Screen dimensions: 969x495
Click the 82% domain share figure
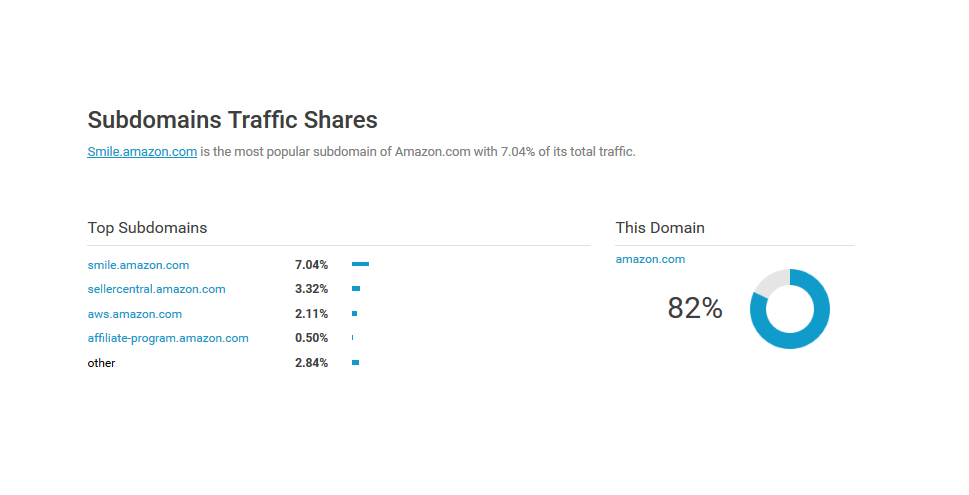tap(695, 309)
